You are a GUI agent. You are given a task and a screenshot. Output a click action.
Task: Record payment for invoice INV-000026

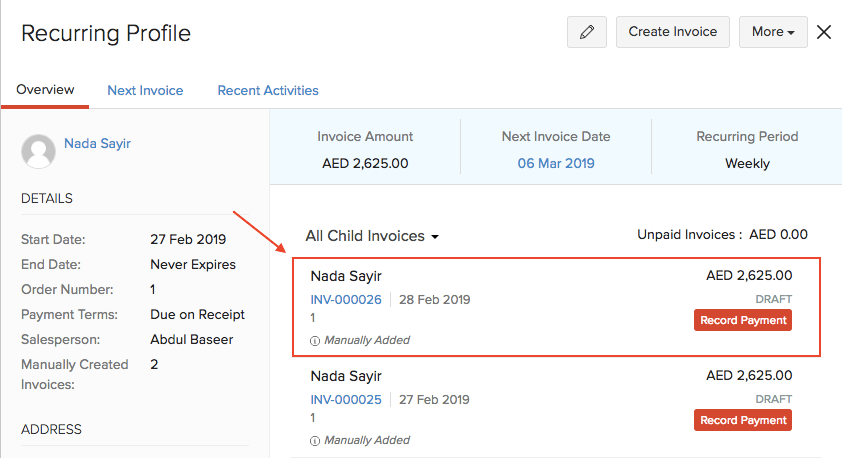coord(742,320)
